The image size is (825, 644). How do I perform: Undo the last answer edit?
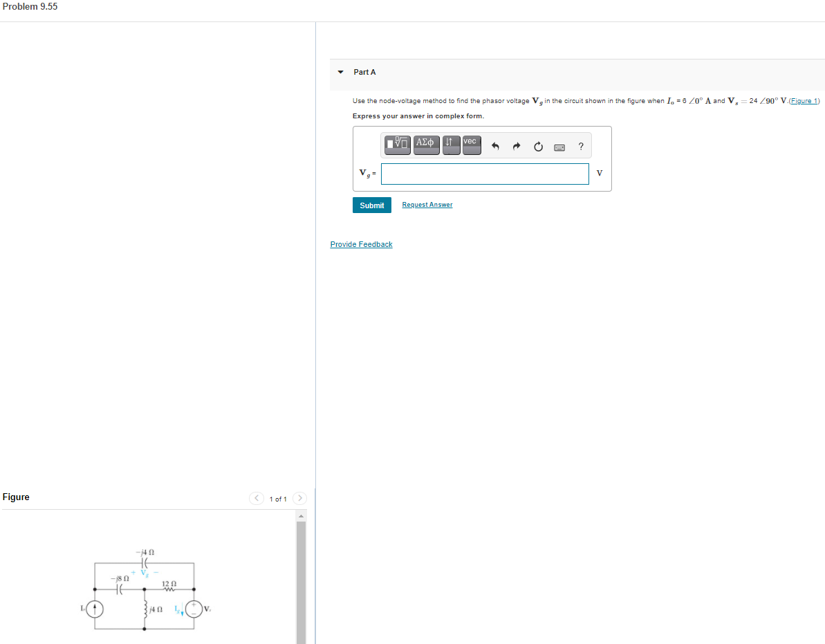(497, 146)
